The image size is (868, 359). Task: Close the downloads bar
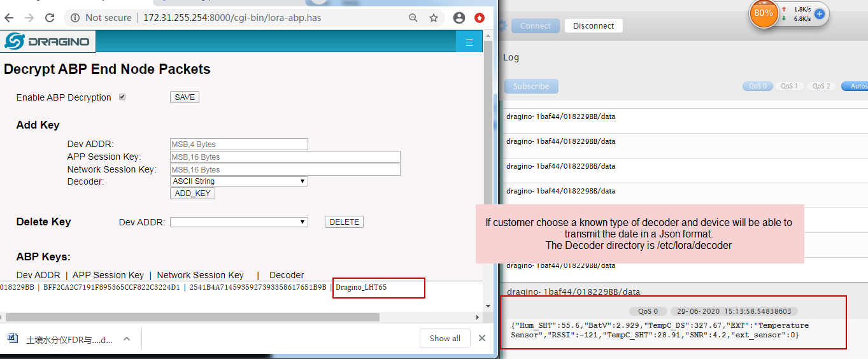(482, 338)
